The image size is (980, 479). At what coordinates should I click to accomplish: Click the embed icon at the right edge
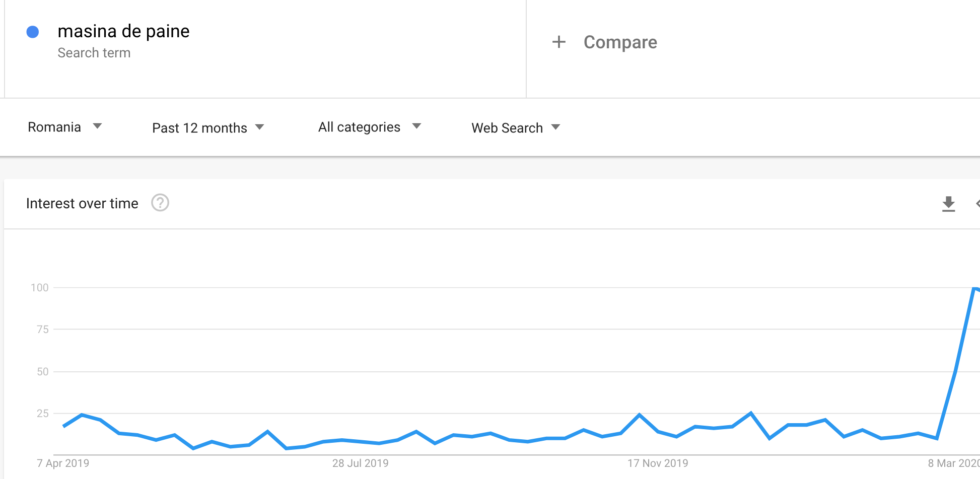pos(977,203)
